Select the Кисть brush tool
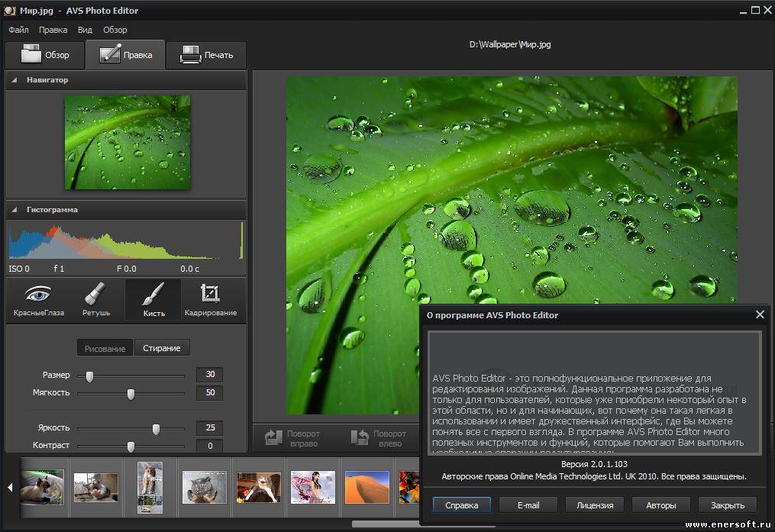The height and width of the screenshot is (532, 775). pyautogui.click(x=153, y=299)
